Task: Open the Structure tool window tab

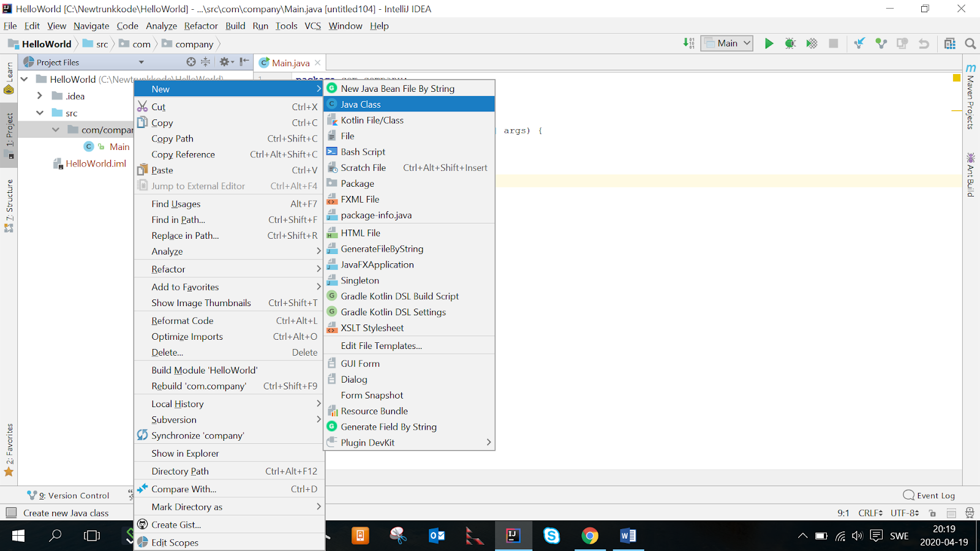Action: pos(9,206)
